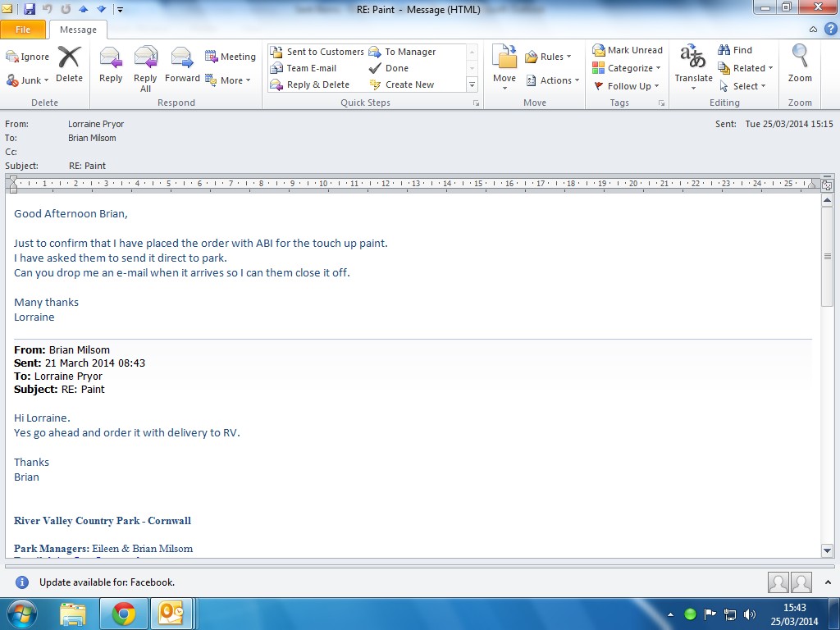Select the Message tab
Image resolution: width=840 pixels, height=630 pixels.
(78, 30)
